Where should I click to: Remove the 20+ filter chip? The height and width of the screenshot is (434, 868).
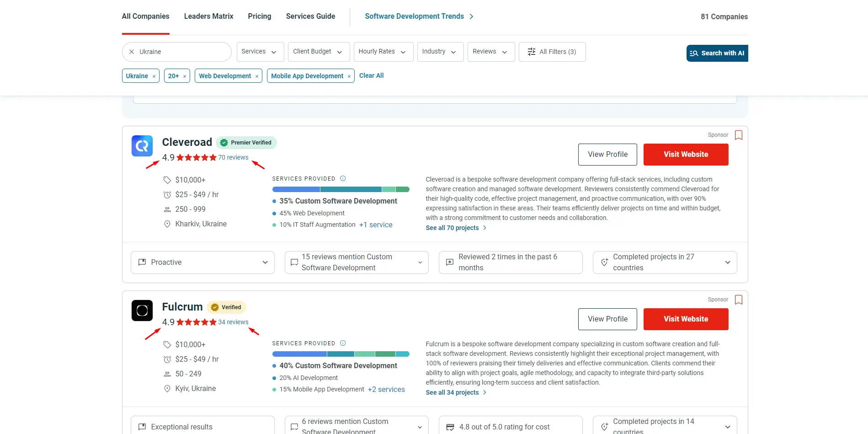pos(185,76)
